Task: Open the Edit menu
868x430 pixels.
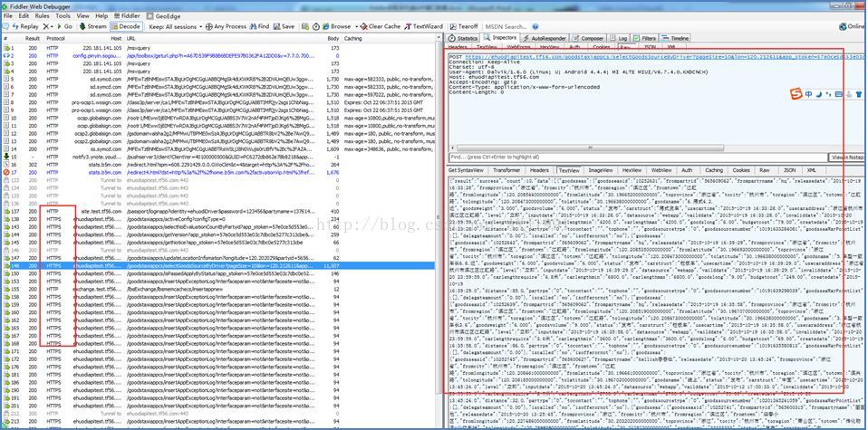Action: 24,16
